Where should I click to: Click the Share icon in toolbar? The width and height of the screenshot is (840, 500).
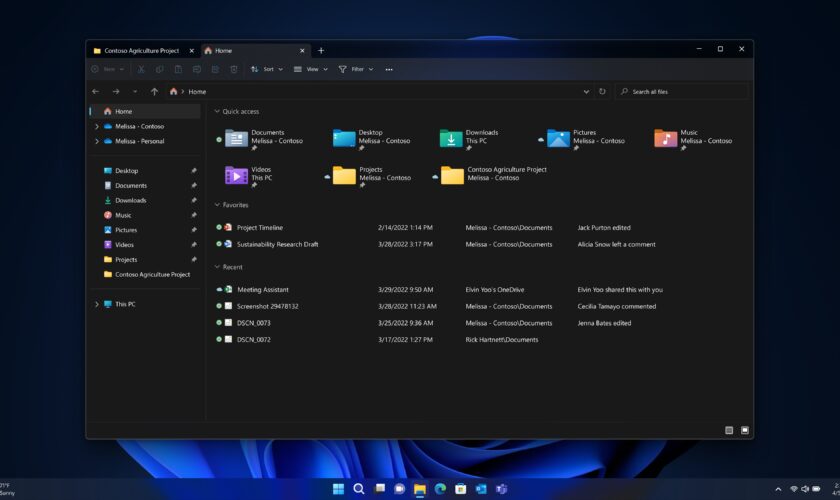(215, 69)
